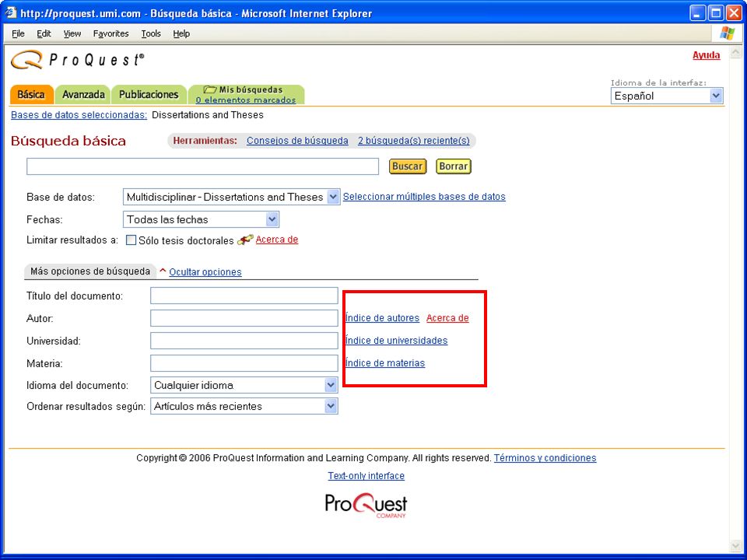Open Términos y condiciones link
Image resolution: width=747 pixels, height=560 pixels.
pyautogui.click(x=545, y=457)
